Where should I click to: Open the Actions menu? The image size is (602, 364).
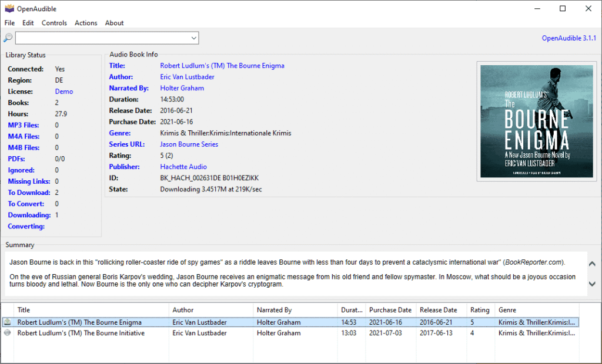[86, 23]
